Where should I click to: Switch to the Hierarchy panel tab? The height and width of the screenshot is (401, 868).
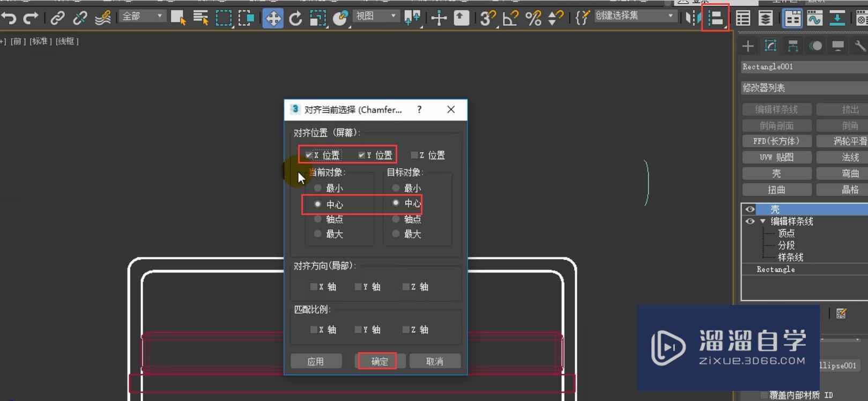pos(793,46)
